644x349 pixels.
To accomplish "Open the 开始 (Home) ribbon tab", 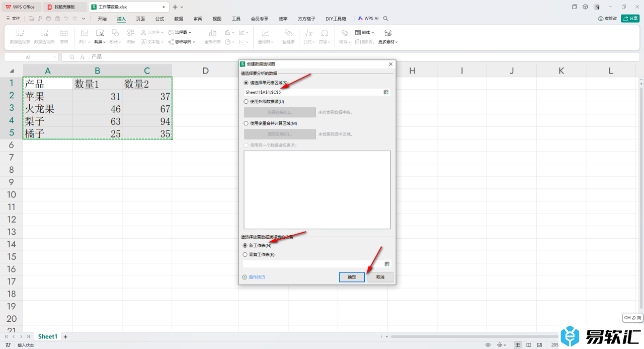I will (102, 19).
